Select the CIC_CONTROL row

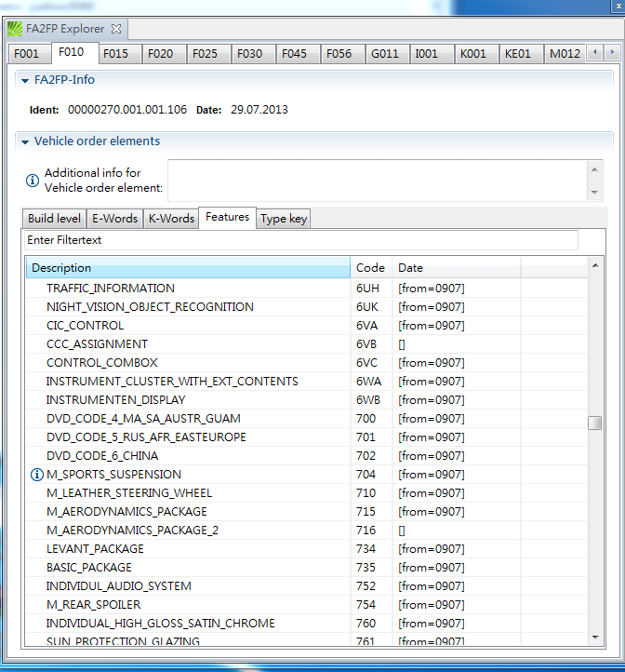click(306, 326)
